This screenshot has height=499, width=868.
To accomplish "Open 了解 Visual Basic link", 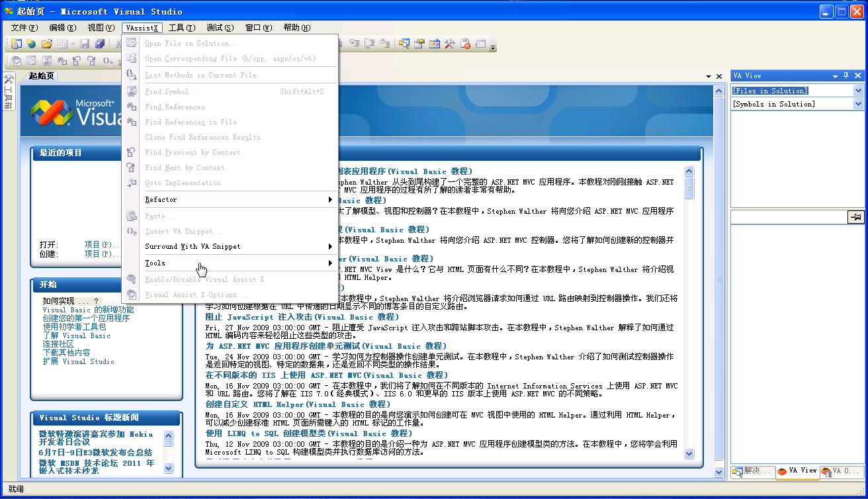I will tap(76, 336).
